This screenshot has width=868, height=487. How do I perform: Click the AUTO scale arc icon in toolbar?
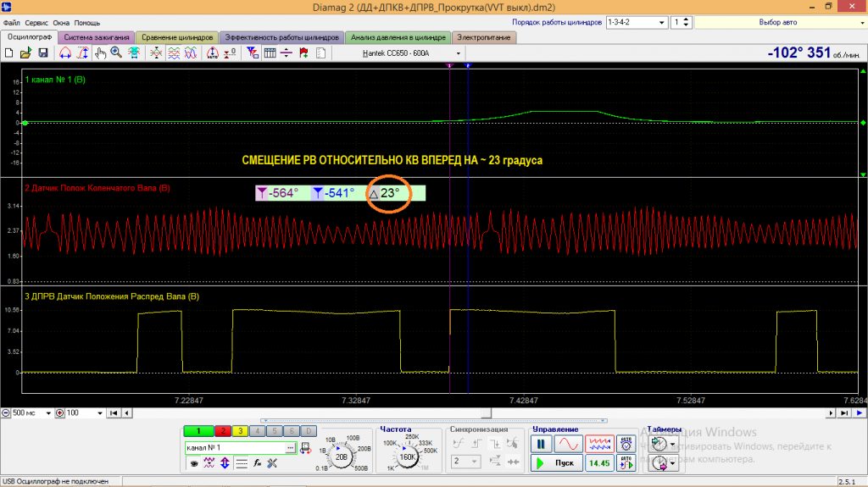(212, 53)
